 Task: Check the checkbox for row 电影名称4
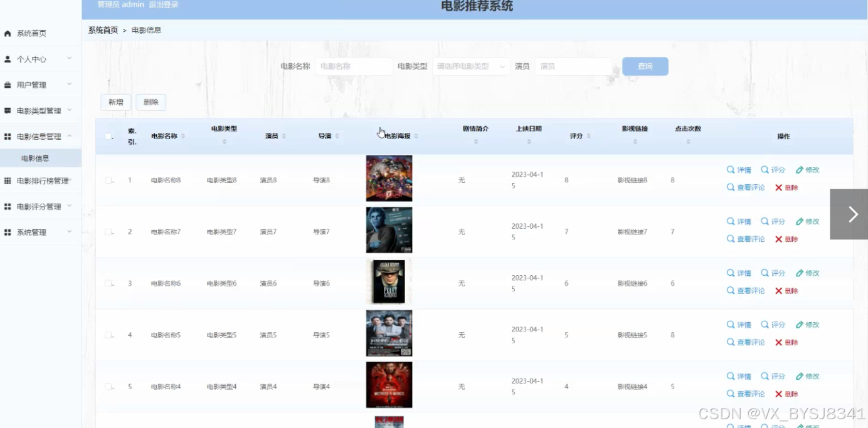pos(109,387)
